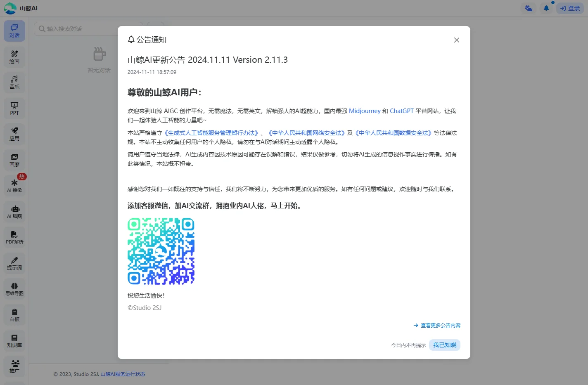
Task: Click 今日内不再提示 option
Action: click(x=408, y=345)
